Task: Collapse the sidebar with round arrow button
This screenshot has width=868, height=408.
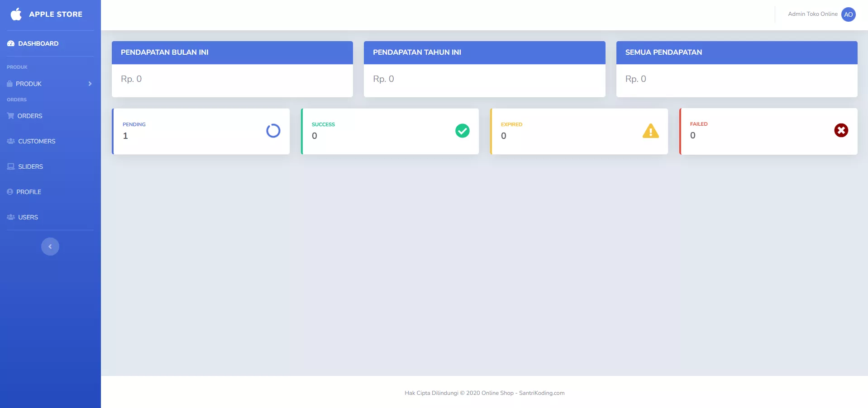Action: pos(50,247)
